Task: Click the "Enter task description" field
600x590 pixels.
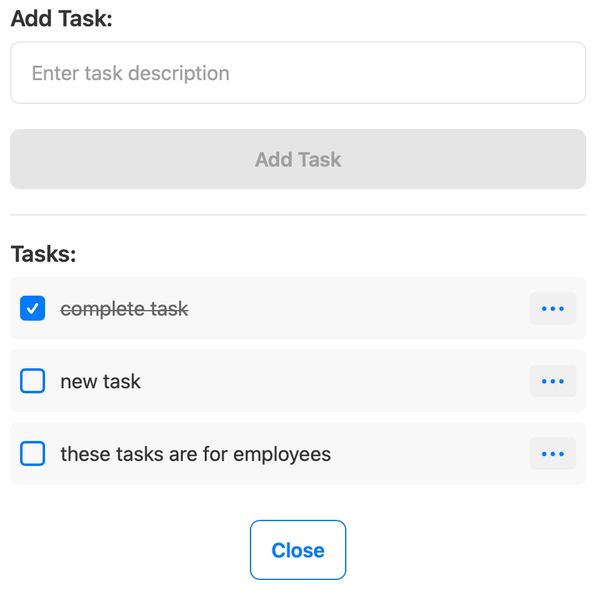Action: 298,73
